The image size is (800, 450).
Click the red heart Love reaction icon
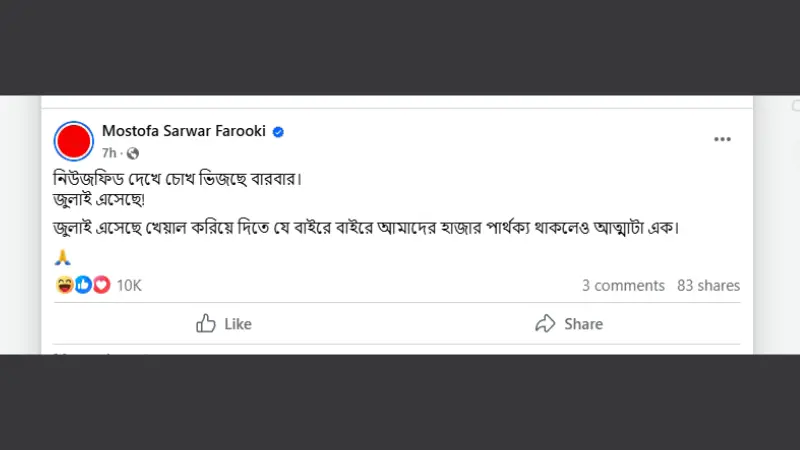102,285
